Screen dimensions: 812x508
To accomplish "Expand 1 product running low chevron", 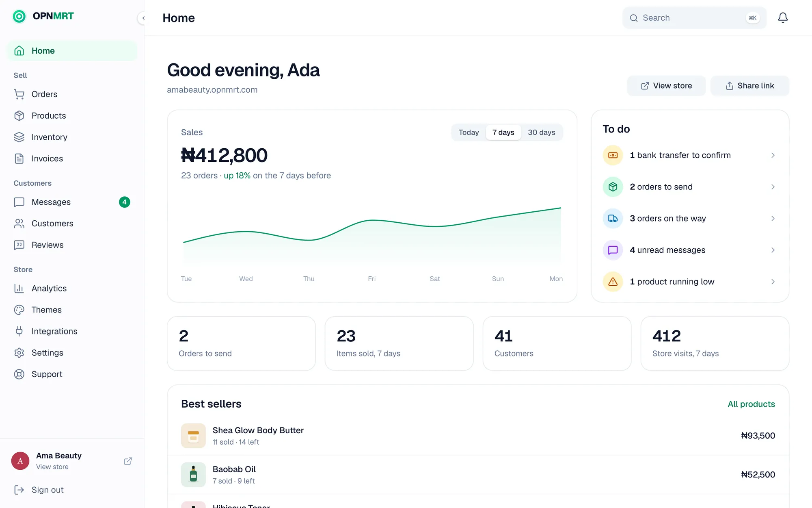I will [x=773, y=282].
